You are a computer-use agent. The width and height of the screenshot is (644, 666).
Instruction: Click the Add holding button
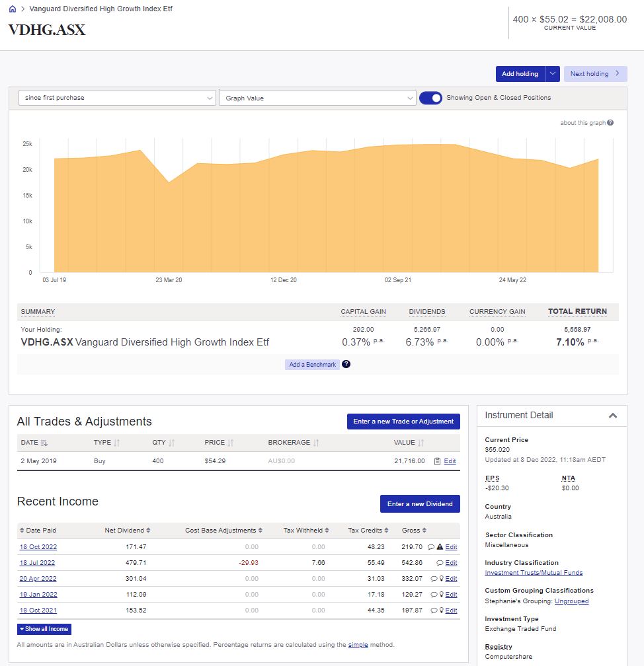click(x=520, y=74)
